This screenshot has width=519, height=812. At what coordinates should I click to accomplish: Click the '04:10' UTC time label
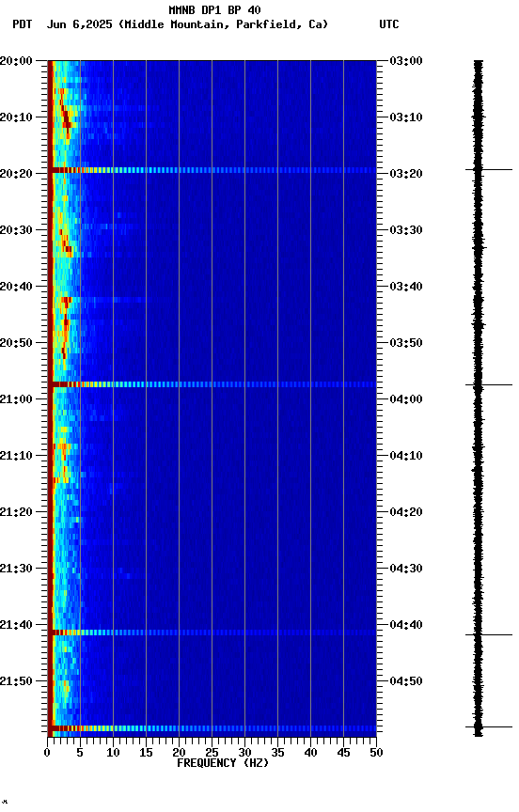406,456
